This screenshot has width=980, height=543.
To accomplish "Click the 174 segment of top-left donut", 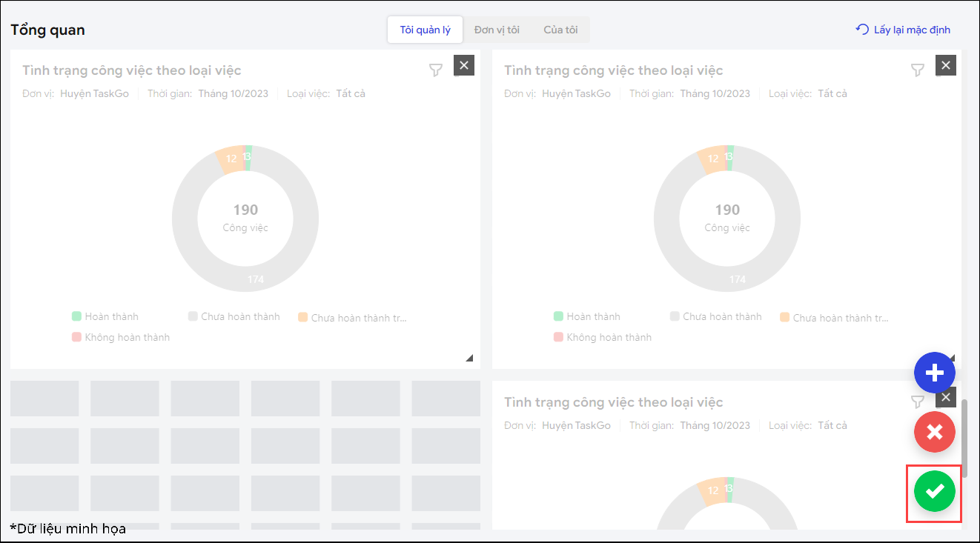I will [x=256, y=279].
